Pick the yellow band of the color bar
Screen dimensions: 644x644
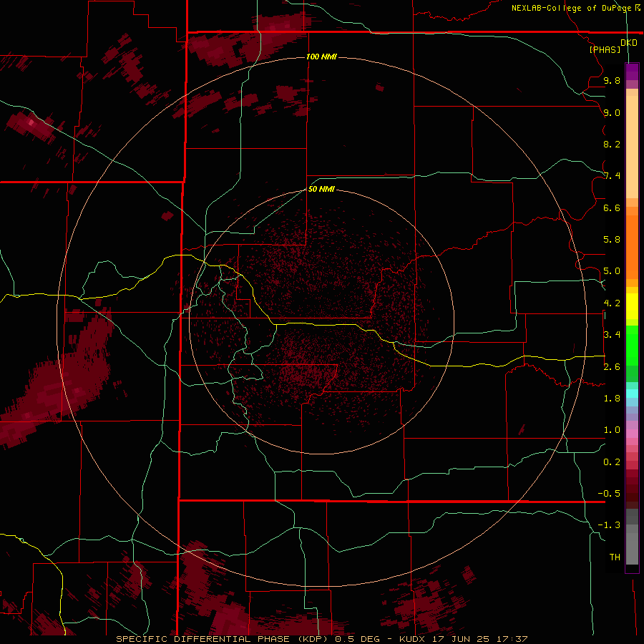(632, 306)
